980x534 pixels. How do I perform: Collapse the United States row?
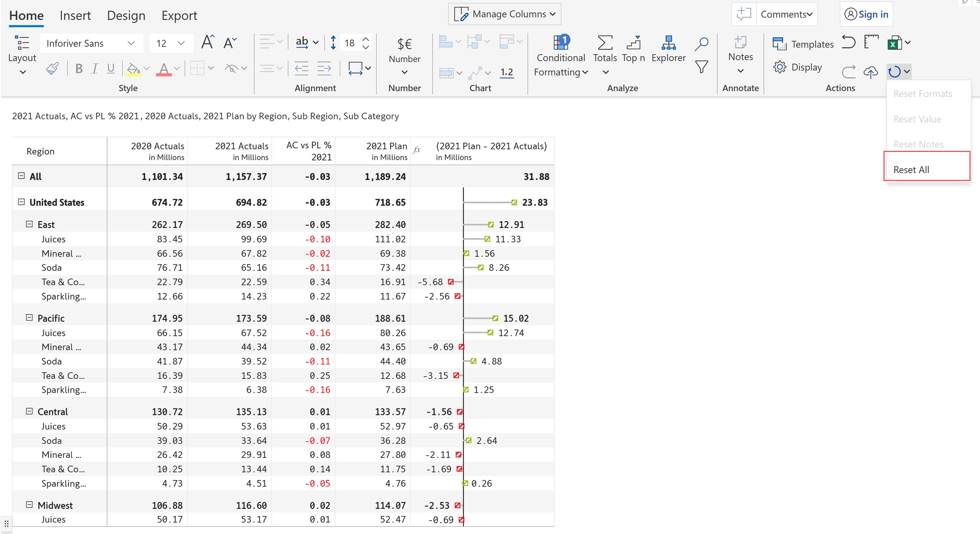21,202
